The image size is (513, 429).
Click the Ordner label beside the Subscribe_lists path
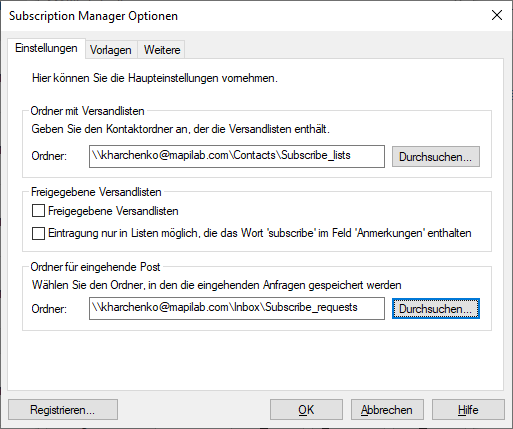pos(49,156)
